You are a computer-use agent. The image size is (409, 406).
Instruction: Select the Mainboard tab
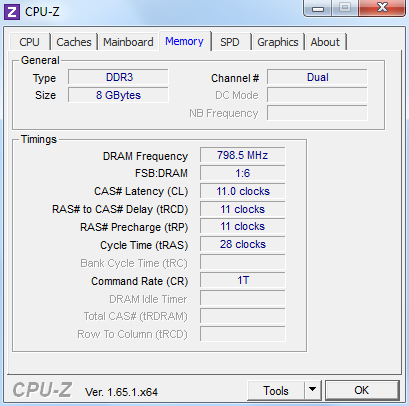(128, 42)
